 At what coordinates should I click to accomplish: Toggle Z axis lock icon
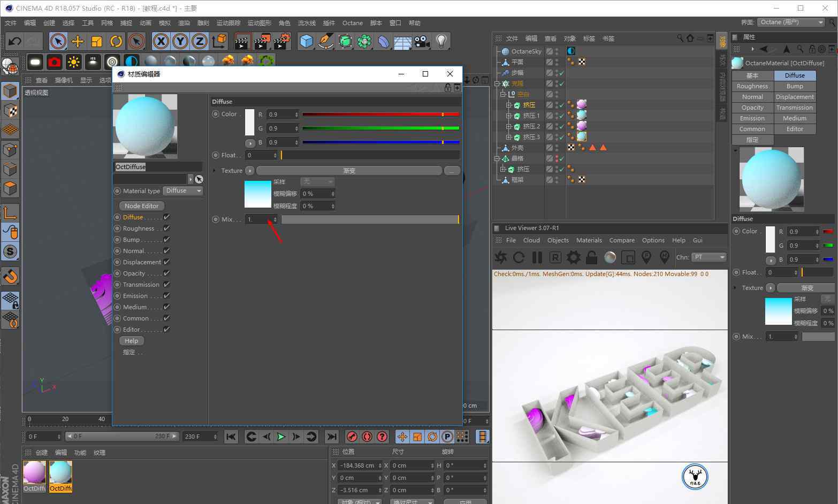(200, 41)
